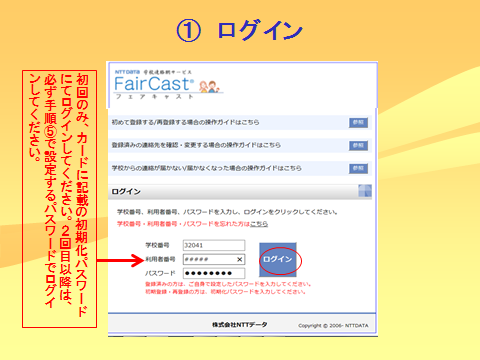Select the red vertical instruction text box
This screenshot has height=360, width=480.
59,199
